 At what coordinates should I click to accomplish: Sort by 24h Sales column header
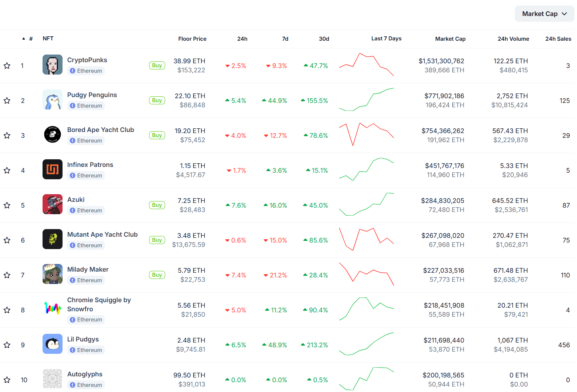coord(558,39)
